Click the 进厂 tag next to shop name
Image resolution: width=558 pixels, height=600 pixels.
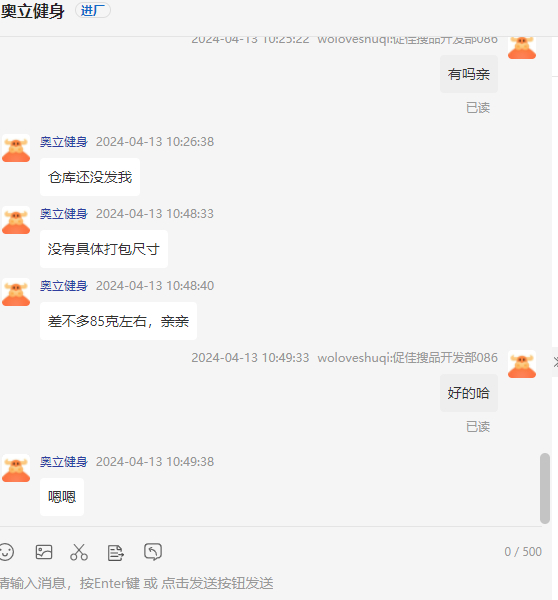pos(93,10)
